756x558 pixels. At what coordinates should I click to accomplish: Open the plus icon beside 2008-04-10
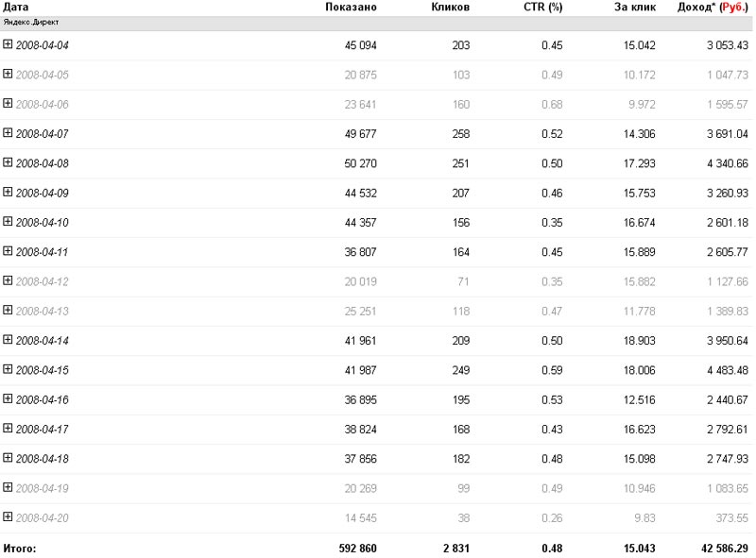(x=8, y=221)
